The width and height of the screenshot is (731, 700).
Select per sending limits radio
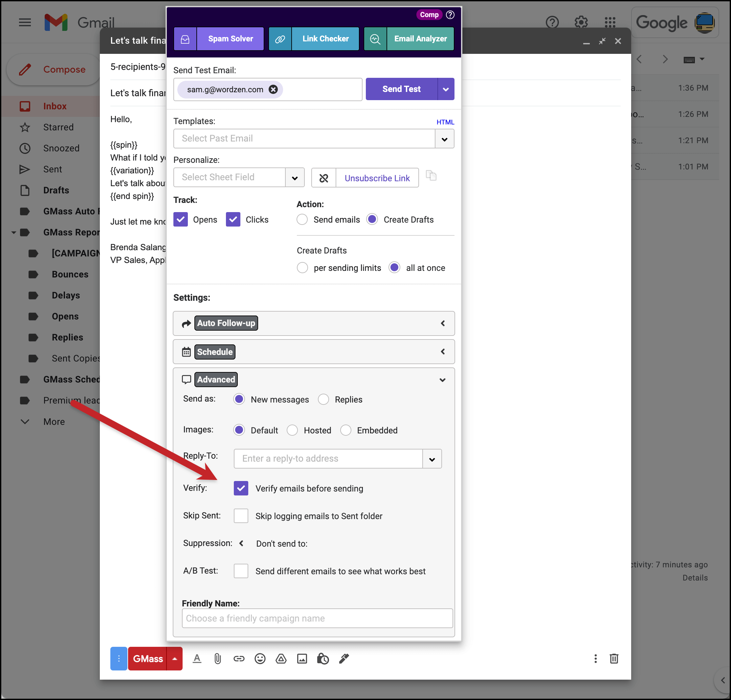pyautogui.click(x=302, y=268)
